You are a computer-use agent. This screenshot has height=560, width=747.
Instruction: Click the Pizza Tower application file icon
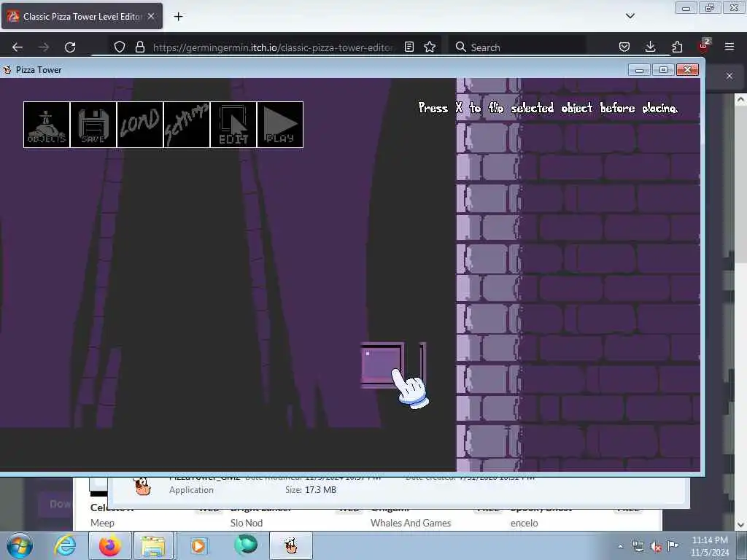point(142,486)
